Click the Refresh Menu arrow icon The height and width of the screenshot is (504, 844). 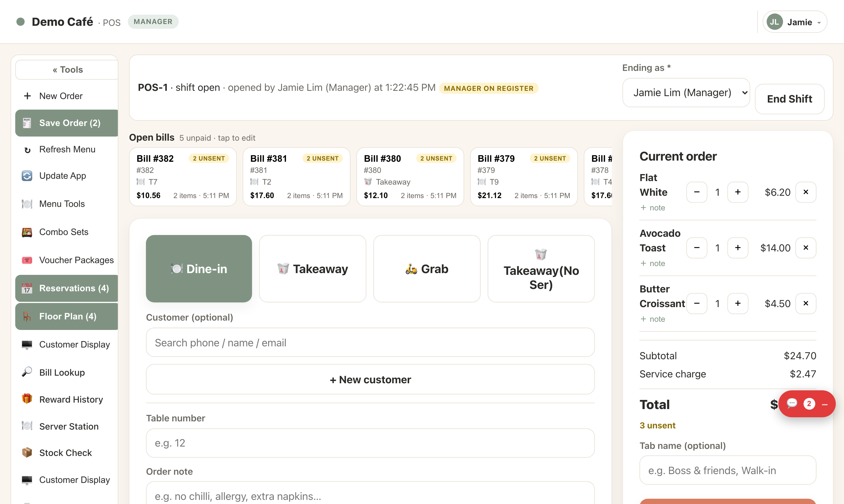pyautogui.click(x=28, y=150)
